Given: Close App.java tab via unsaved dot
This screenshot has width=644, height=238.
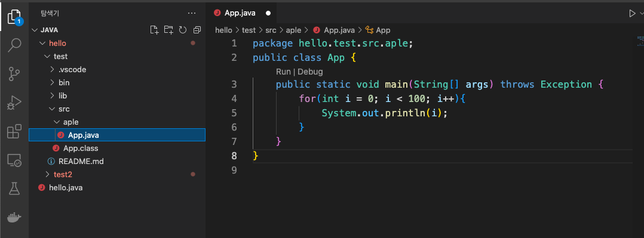Looking at the screenshot, I should point(268,13).
